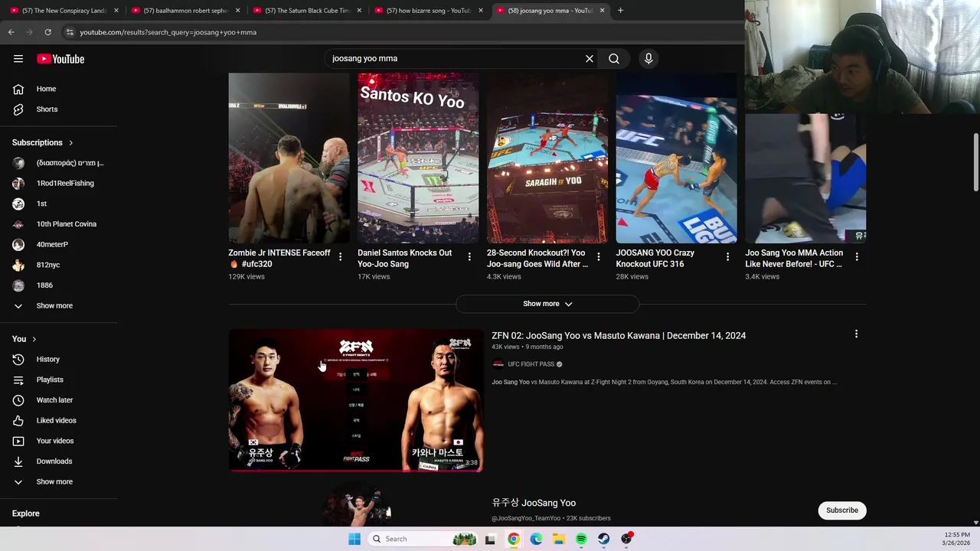The width and height of the screenshot is (980, 551).
Task: Subscribe to JooSang Yoo channel
Action: (842, 510)
